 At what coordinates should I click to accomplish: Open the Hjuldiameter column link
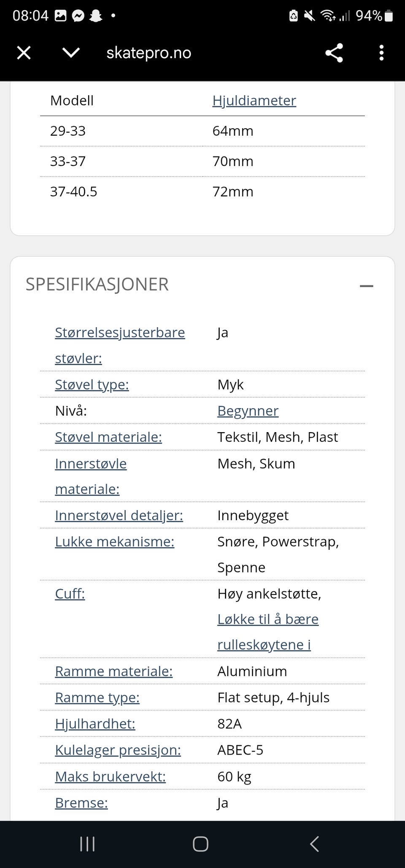(x=254, y=101)
